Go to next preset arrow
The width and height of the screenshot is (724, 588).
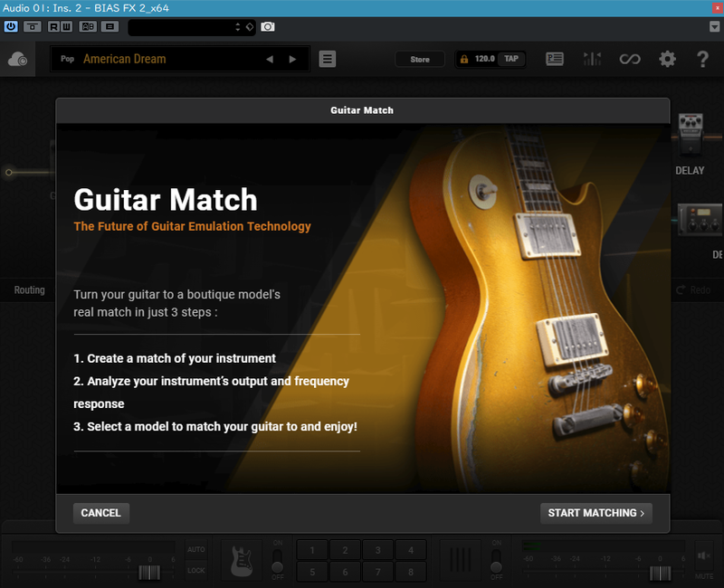point(292,59)
